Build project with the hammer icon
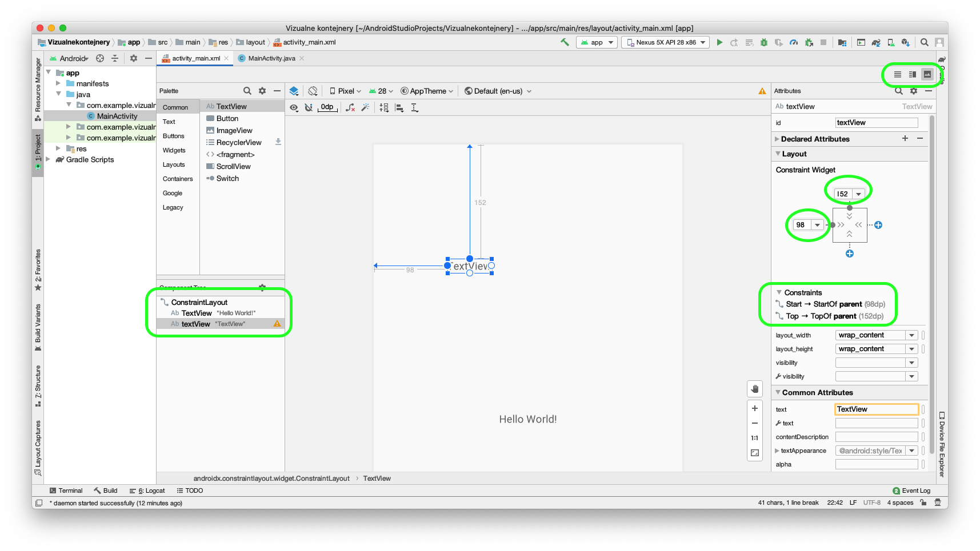The width and height of the screenshot is (980, 551). [565, 42]
